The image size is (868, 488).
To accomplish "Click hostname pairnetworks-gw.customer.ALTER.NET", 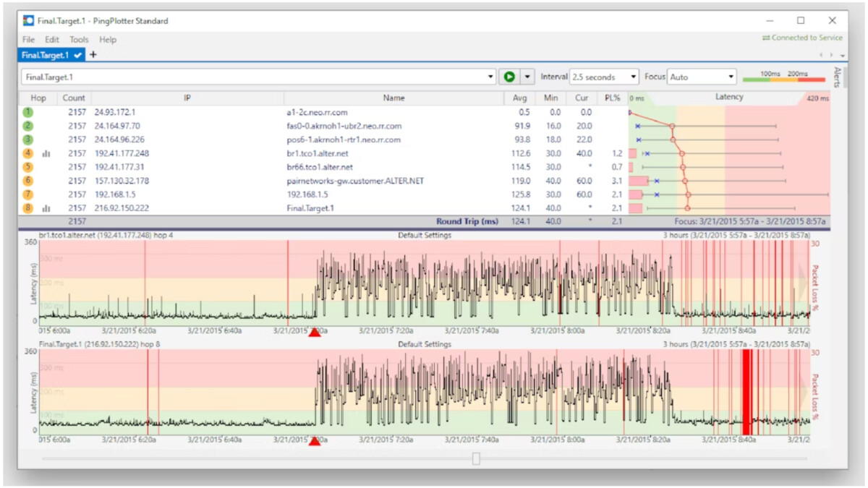I will (x=355, y=181).
